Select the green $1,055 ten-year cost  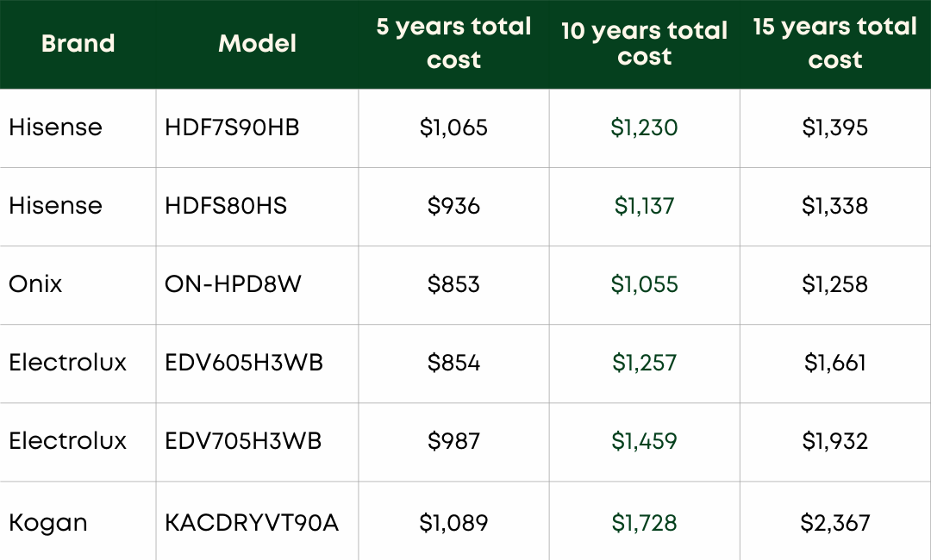coord(644,284)
